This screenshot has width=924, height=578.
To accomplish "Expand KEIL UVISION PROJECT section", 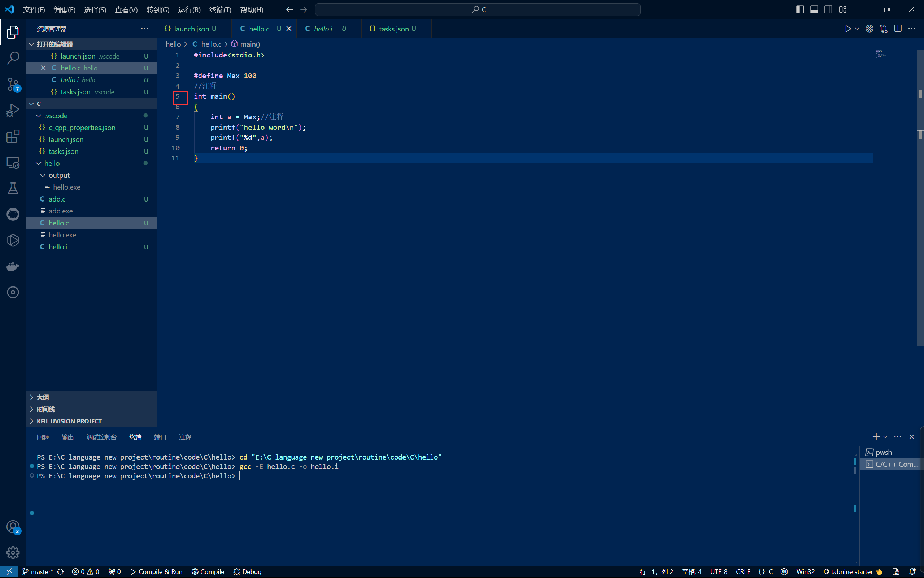I will (91, 421).
